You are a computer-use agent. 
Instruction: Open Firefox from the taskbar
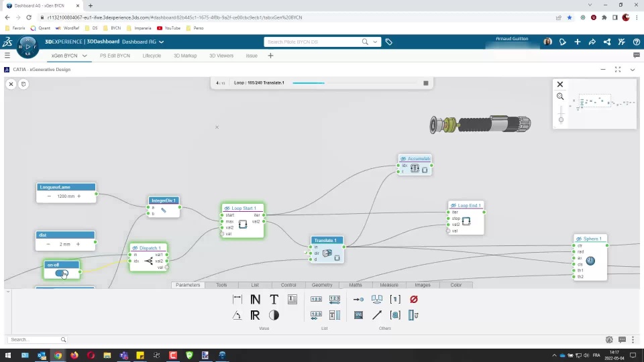(x=74, y=355)
